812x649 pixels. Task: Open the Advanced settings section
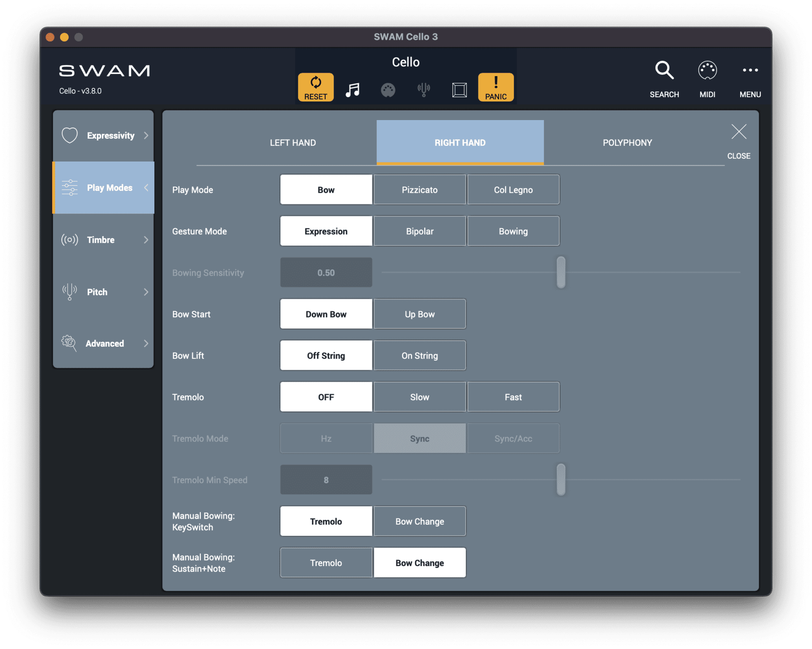point(103,343)
